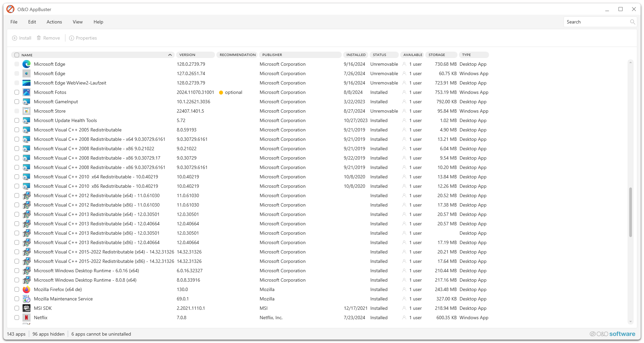The height and width of the screenshot is (343, 644).
Task: Click the Microsoft Edge 127.0.2651.74 icon
Action: coord(26,73)
